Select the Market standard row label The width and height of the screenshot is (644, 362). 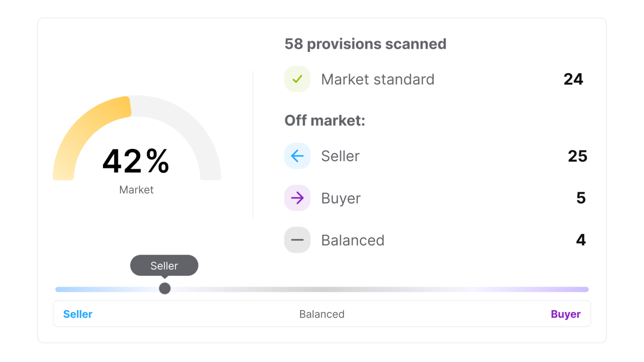(377, 80)
